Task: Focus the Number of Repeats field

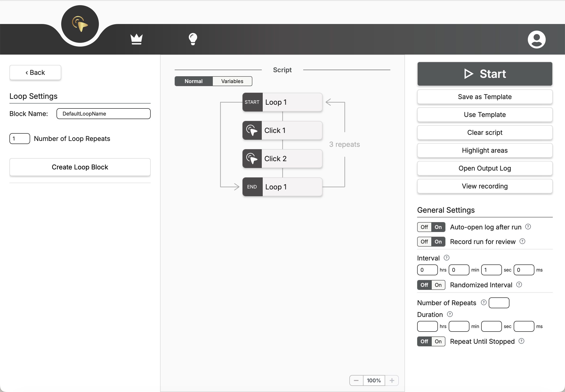Action: tap(499, 303)
